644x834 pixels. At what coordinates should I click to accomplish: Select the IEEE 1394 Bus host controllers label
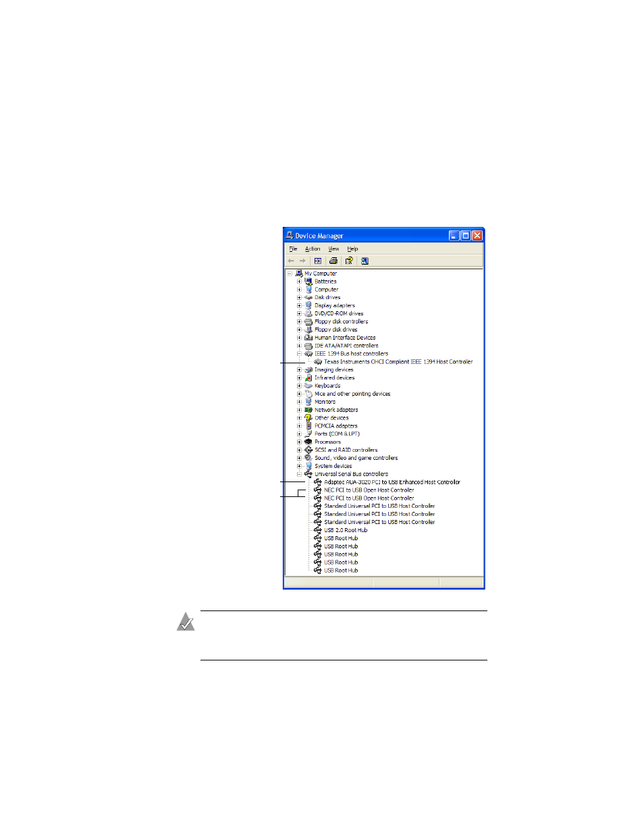[351, 354]
